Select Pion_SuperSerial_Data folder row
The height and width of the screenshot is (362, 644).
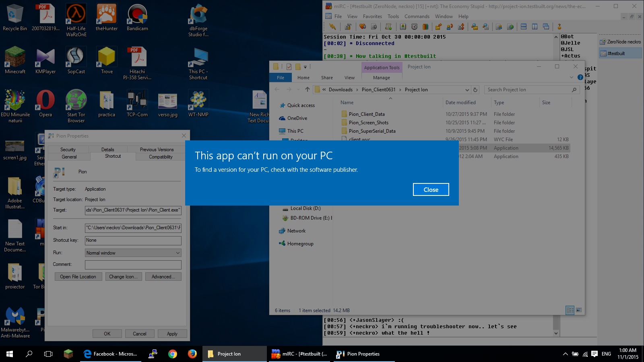[x=455, y=131]
